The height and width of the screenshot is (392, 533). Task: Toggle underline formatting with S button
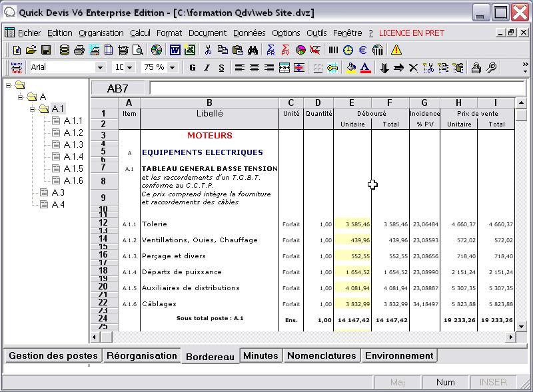[221, 67]
